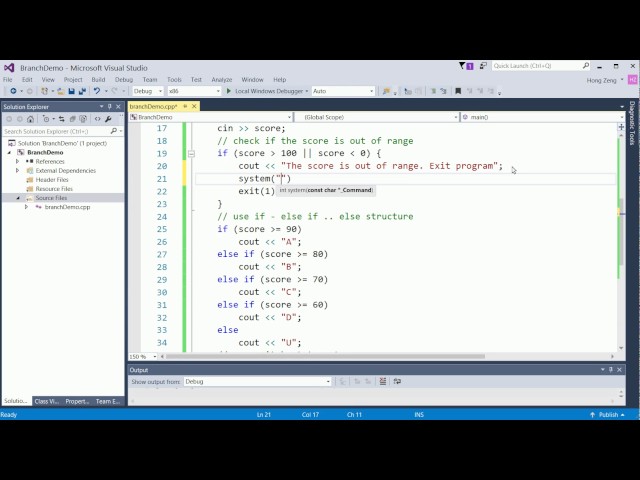
Task: Close the Output panel
Action: point(620,369)
